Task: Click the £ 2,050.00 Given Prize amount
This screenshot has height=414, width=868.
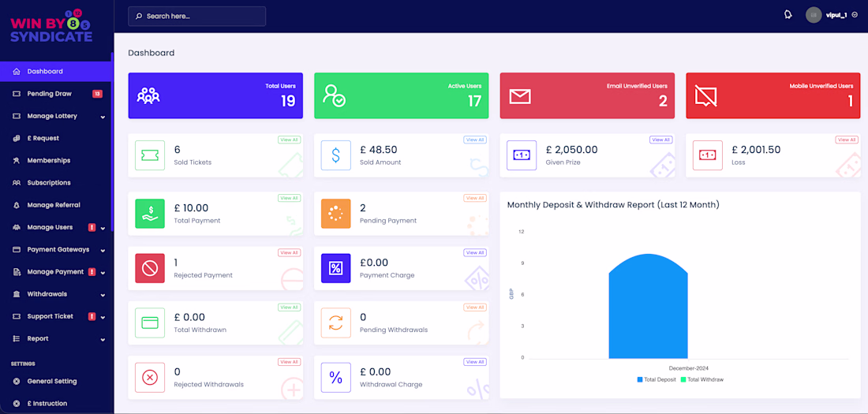Action: 572,150
